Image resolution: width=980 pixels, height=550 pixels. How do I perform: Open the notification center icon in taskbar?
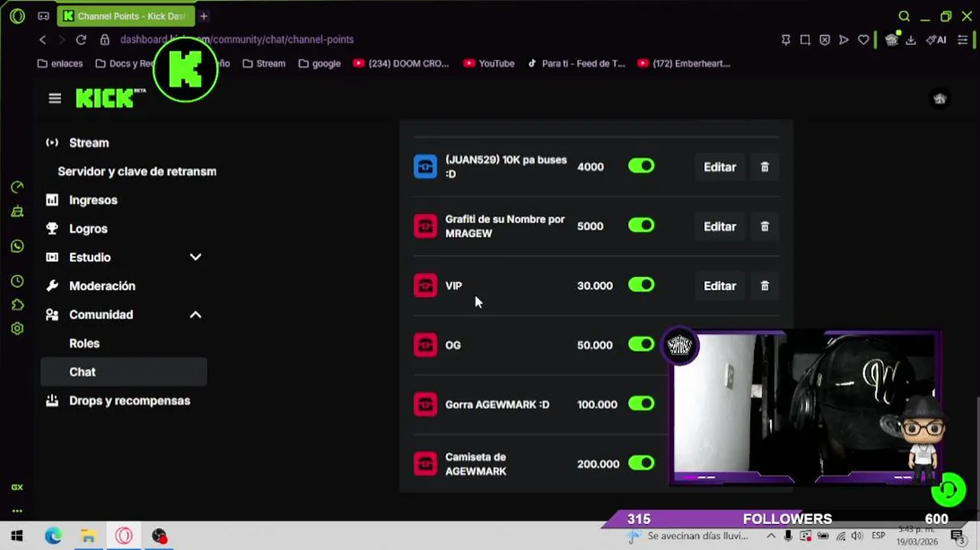point(957,536)
